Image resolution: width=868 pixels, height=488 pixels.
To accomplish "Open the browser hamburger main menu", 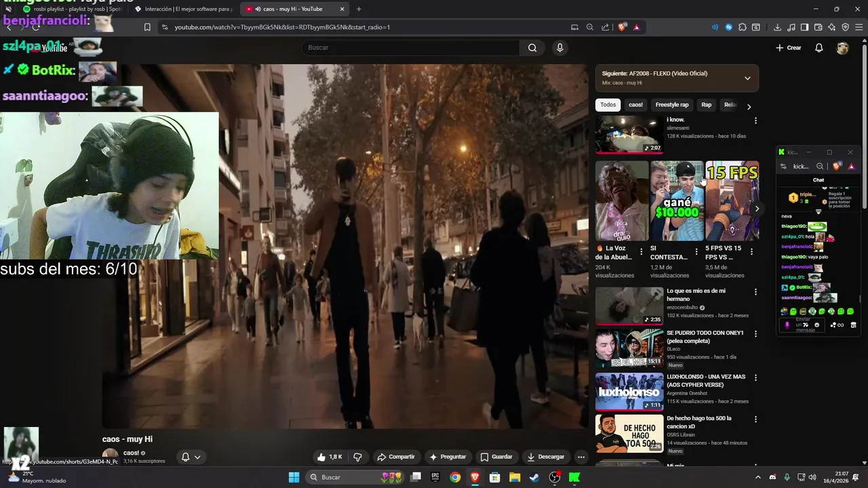I will [x=859, y=27].
